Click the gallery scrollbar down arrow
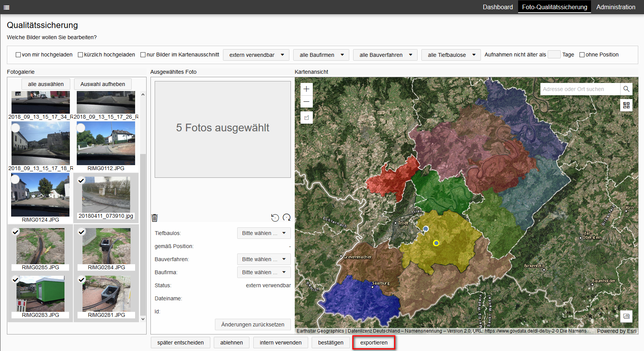 [143, 319]
